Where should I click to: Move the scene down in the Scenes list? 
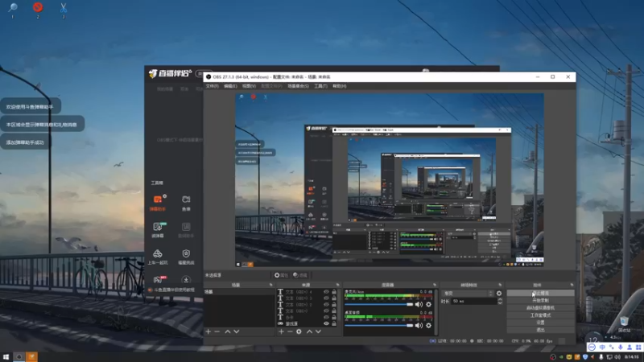237,331
